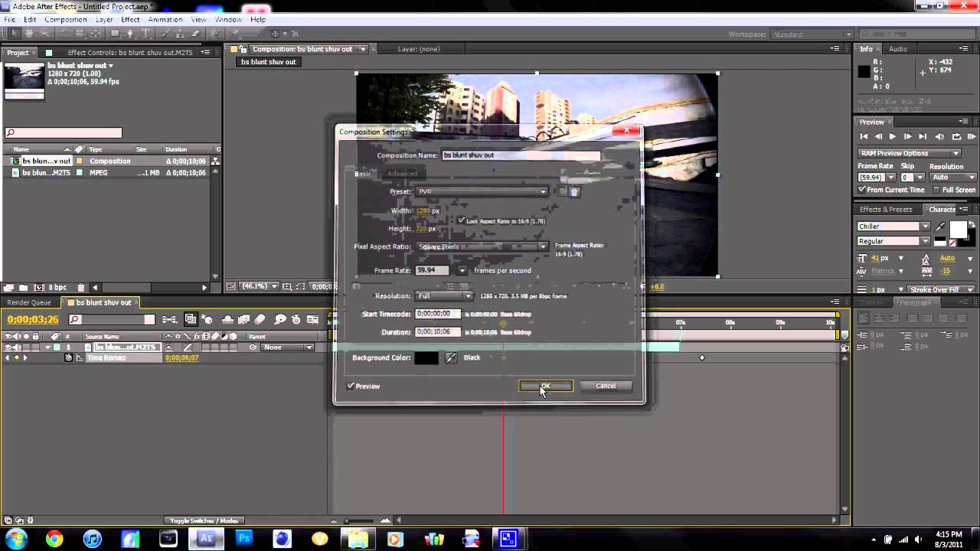Click the Composition Name input field
Viewport: 980px width, 551px height.
tap(521, 155)
